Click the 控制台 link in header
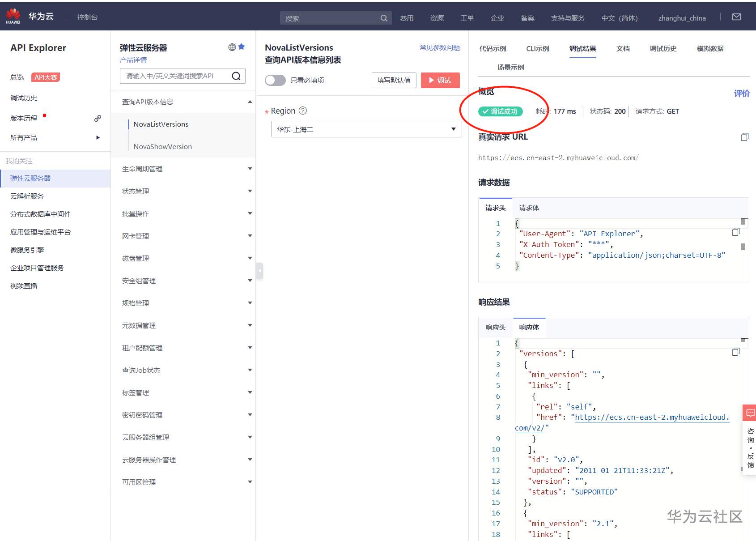 tap(87, 17)
